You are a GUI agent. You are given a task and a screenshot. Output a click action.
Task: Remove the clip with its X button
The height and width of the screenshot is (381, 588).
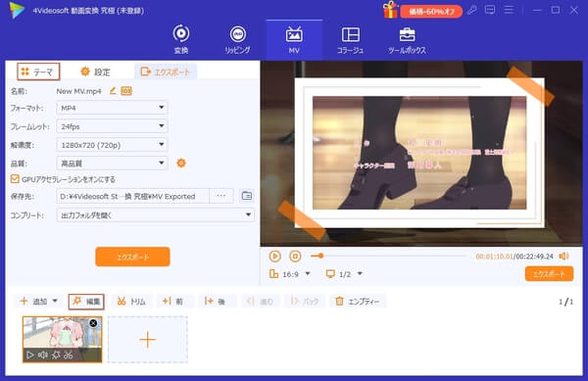tap(93, 323)
